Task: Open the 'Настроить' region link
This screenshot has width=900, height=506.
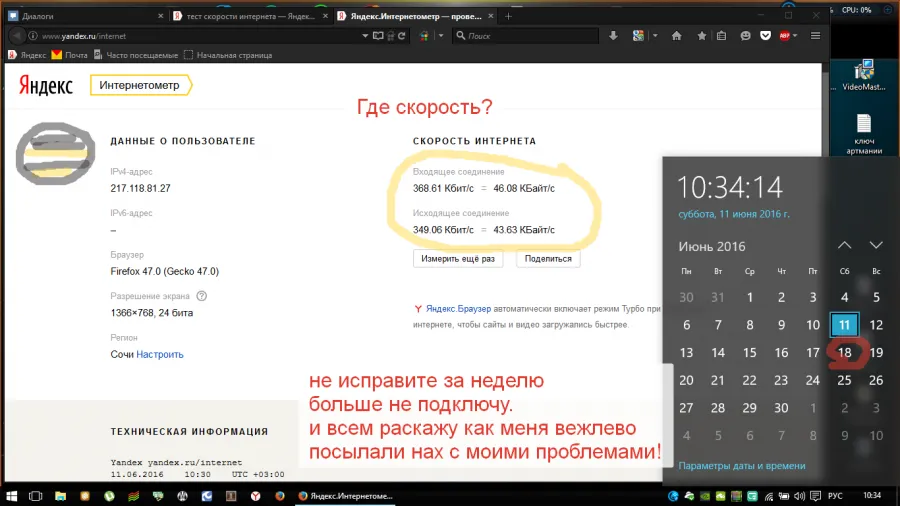Action: coord(160,355)
